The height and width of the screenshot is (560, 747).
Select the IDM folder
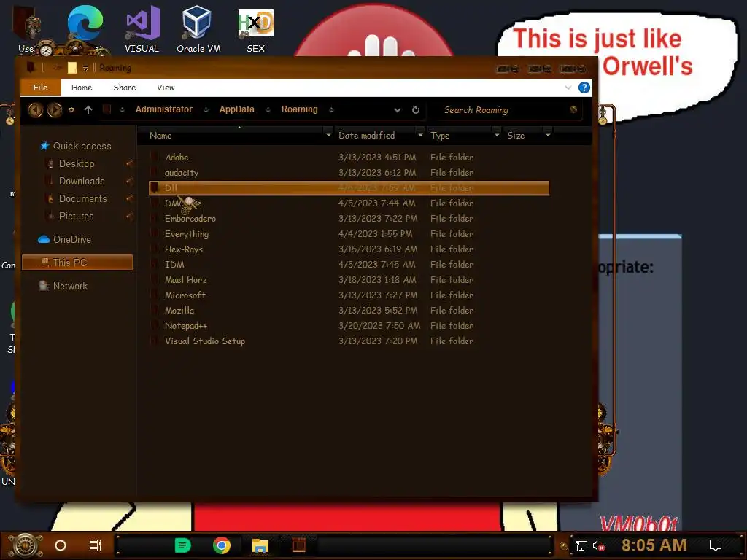click(x=349, y=264)
